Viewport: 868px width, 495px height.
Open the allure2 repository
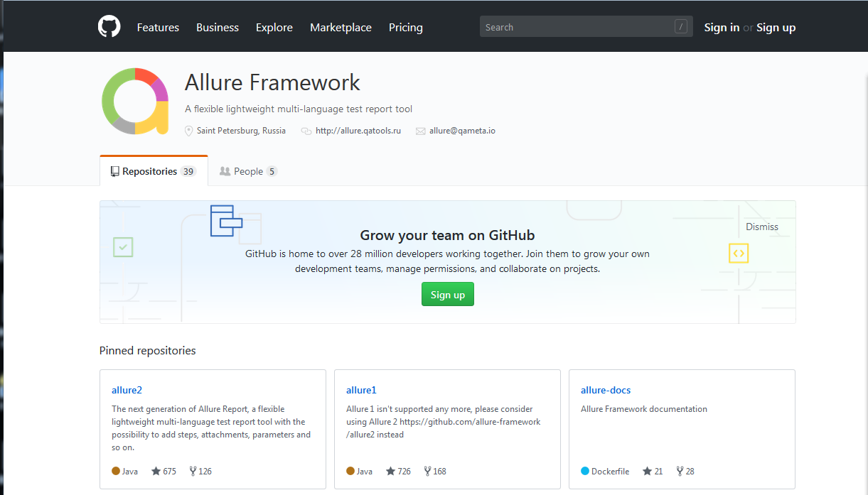(127, 390)
